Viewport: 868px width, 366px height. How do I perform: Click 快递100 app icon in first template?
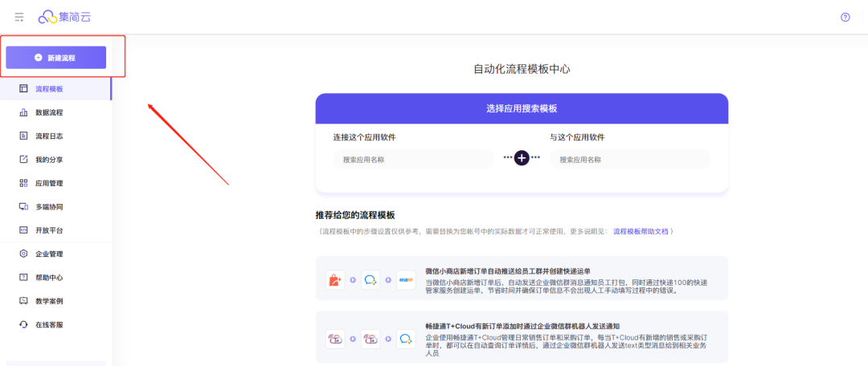tap(406, 280)
